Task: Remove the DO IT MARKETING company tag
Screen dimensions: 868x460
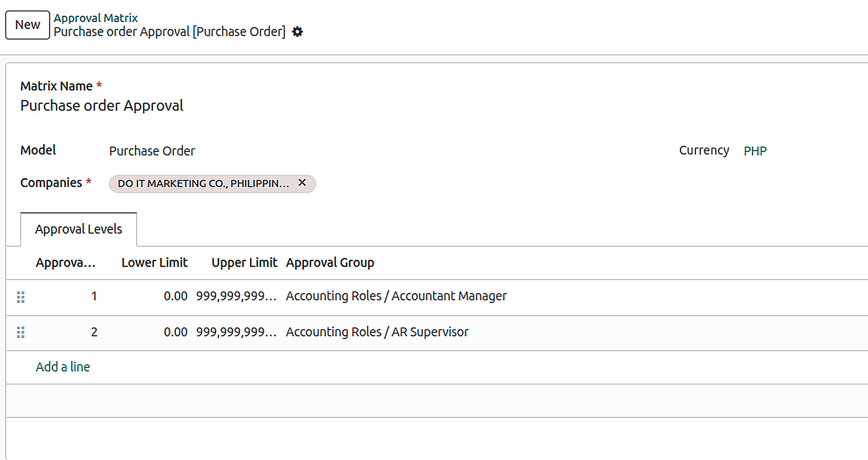Action: click(x=302, y=183)
